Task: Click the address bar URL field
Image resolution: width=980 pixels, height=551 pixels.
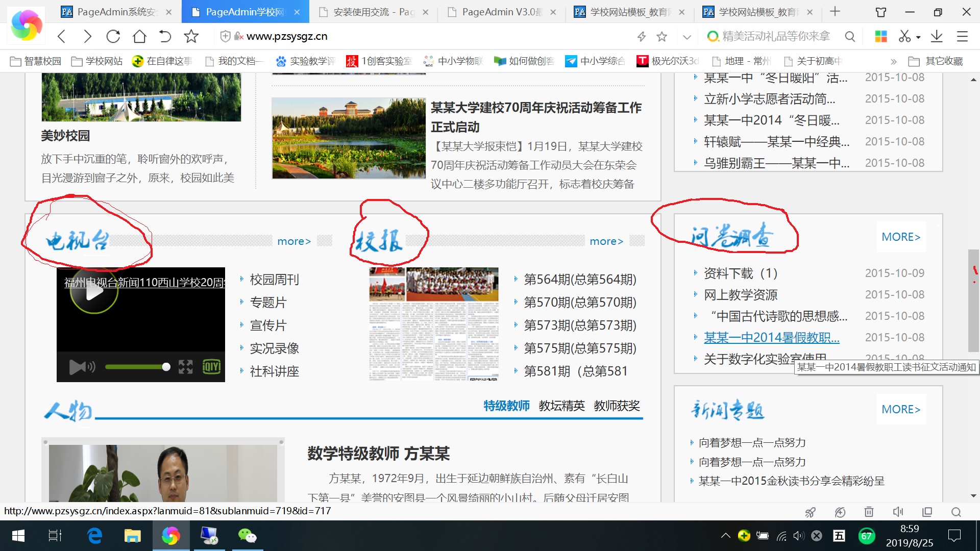Action: point(429,36)
